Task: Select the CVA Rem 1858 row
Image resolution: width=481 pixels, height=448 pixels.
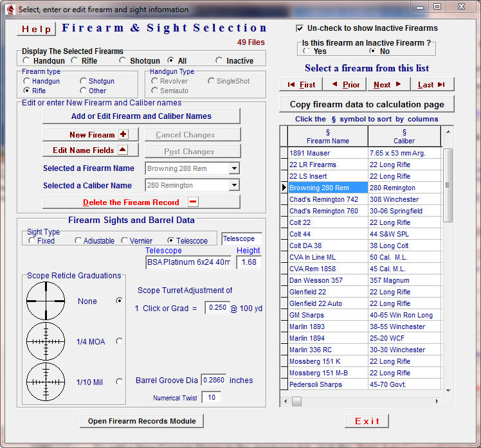Action: tap(365, 269)
